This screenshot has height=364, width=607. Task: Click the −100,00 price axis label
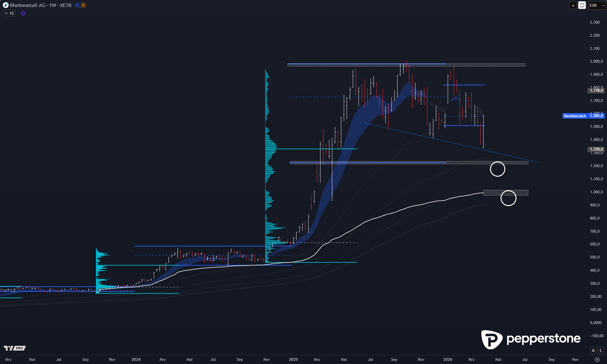(x=597, y=336)
